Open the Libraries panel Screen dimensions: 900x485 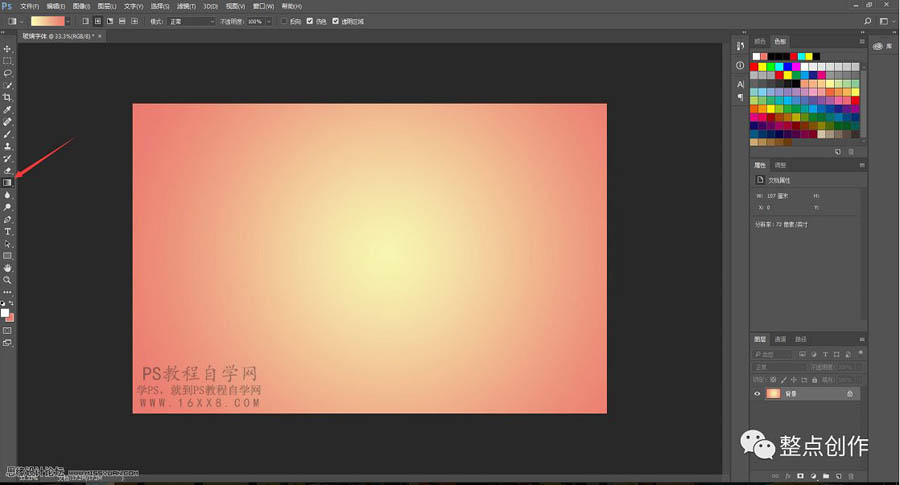[x=883, y=46]
